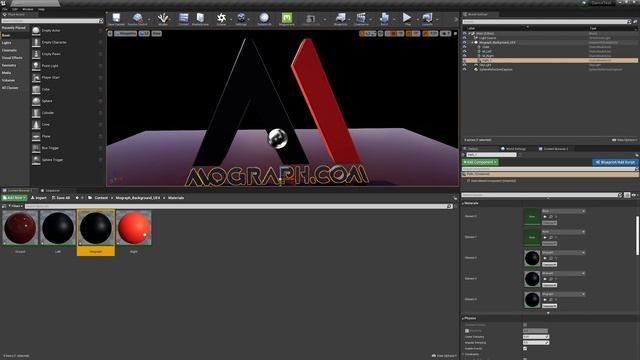Toggle visibility eye for the World root row
Viewport: 640px width, 360px height.
pyautogui.click(x=464, y=33)
